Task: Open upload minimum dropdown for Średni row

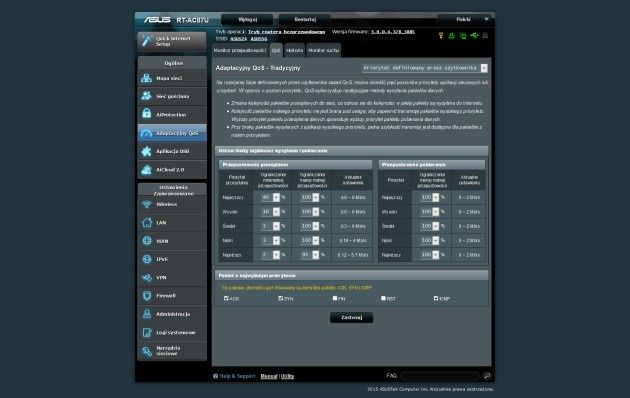Action: (270, 226)
